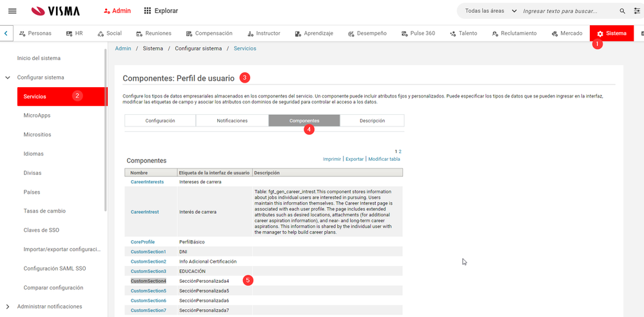The width and height of the screenshot is (644, 317).
Task: Click the Exportar link
Action: tap(355, 159)
